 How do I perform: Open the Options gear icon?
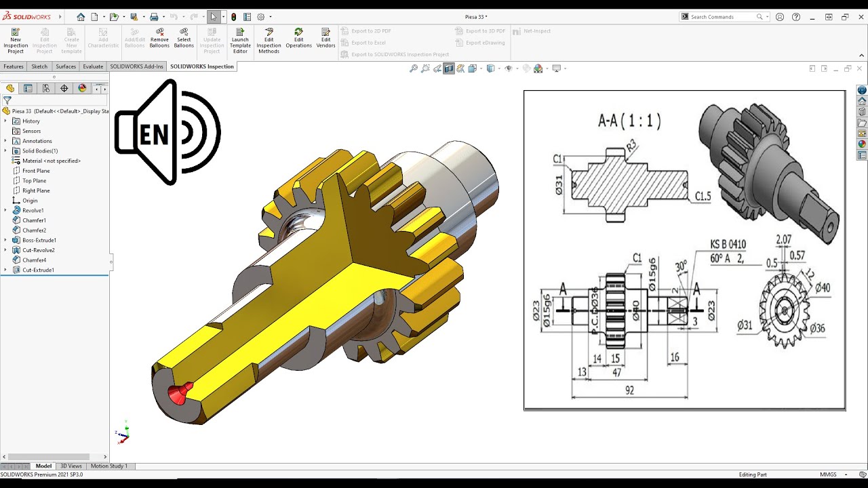pos(260,17)
